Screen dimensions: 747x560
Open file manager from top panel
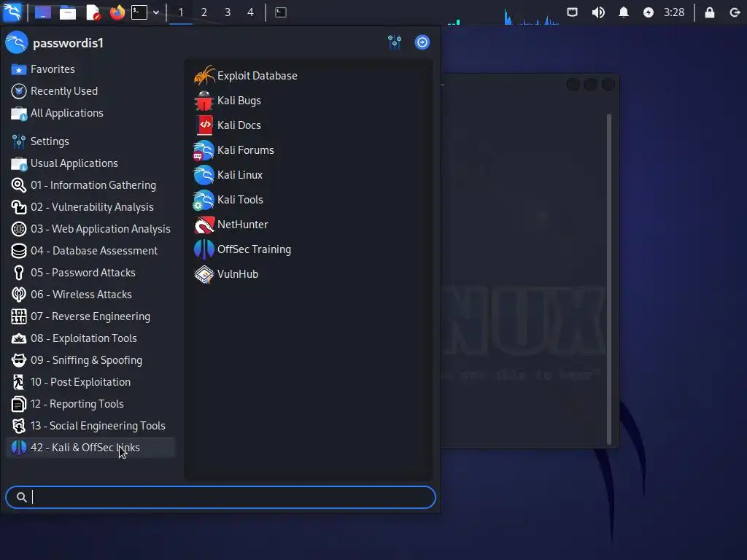tap(68, 12)
